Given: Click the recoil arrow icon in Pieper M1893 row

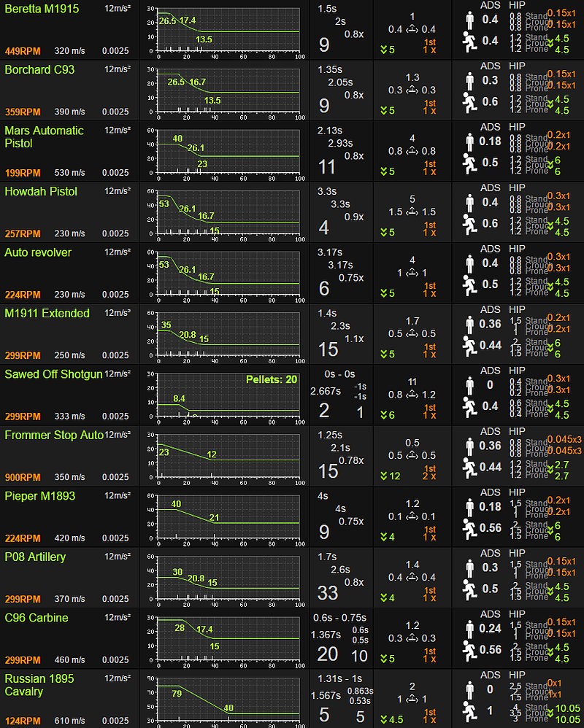Looking at the screenshot, I should point(412,516).
